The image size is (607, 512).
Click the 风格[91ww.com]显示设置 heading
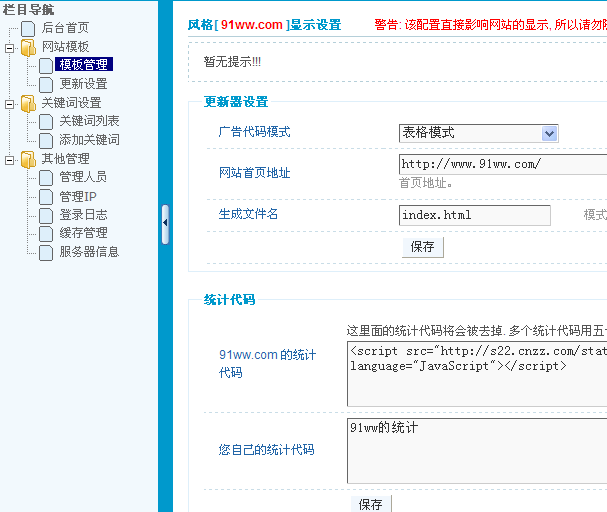264,25
